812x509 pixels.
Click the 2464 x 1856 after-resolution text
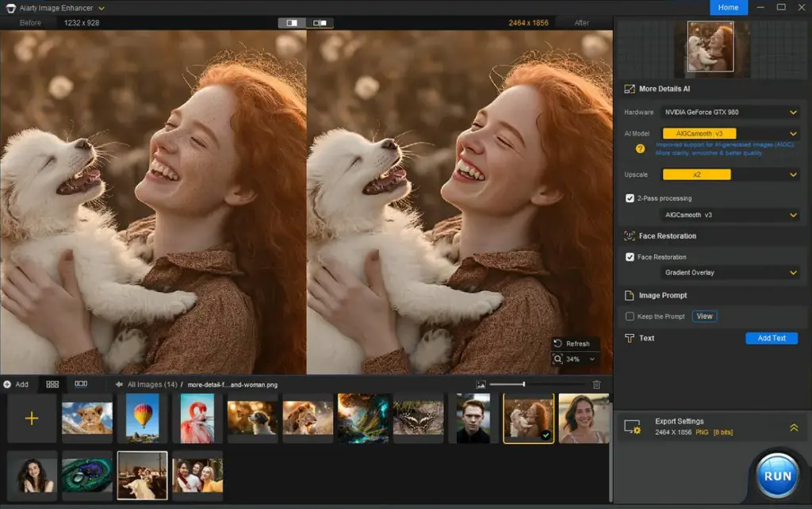[x=528, y=23]
